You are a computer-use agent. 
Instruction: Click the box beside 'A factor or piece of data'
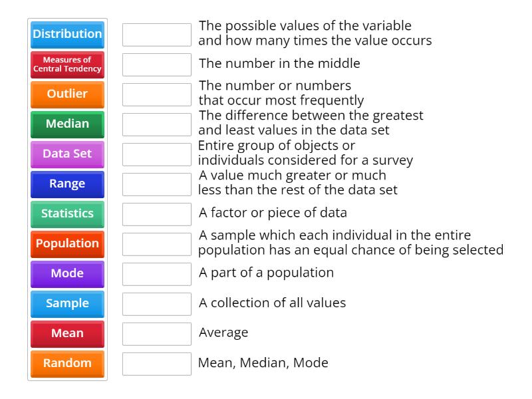(156, 214)
